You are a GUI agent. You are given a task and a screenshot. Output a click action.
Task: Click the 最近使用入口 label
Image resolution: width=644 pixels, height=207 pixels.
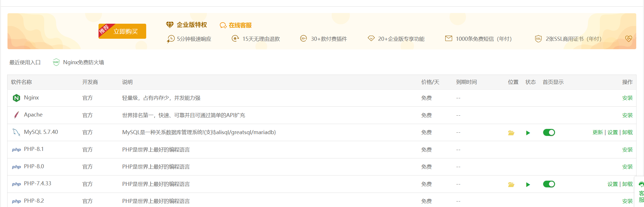(25, 62)
